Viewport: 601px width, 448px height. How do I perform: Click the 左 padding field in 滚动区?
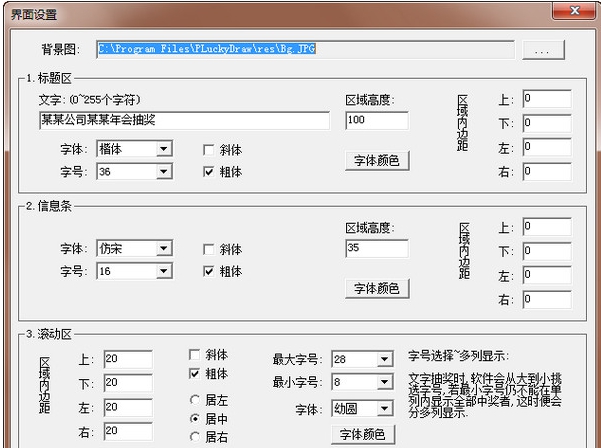(128, 407)
